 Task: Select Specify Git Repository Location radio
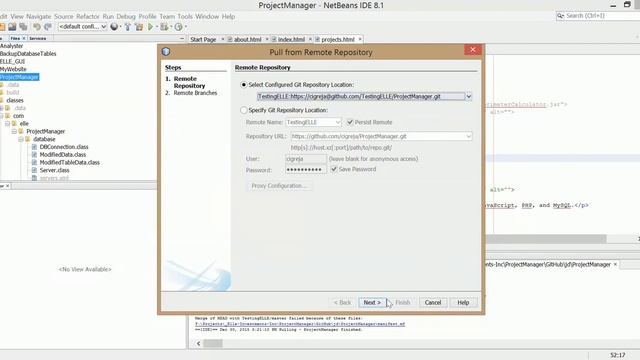244,110
